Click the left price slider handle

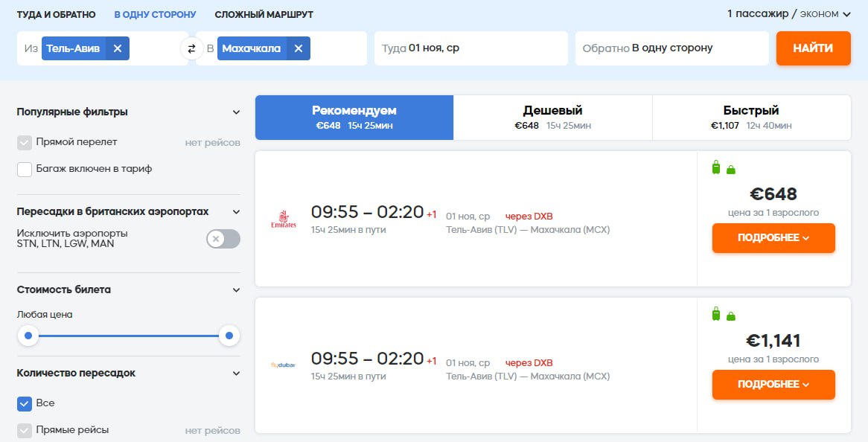[x=28, y=336]
